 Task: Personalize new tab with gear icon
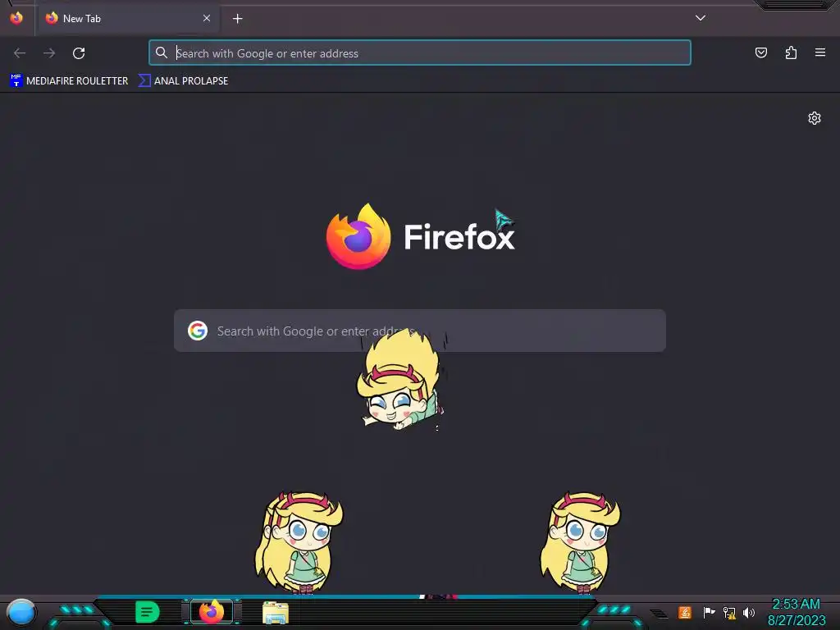pyautogui.click(x=815, y=118)
